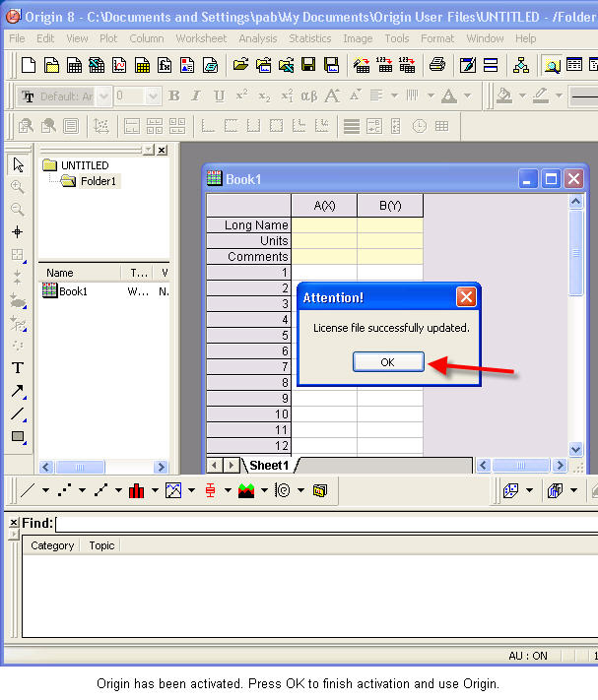The image size is (598, 700).
Task: Click the Print toolbar icon
Action: [x=437, y=65]
